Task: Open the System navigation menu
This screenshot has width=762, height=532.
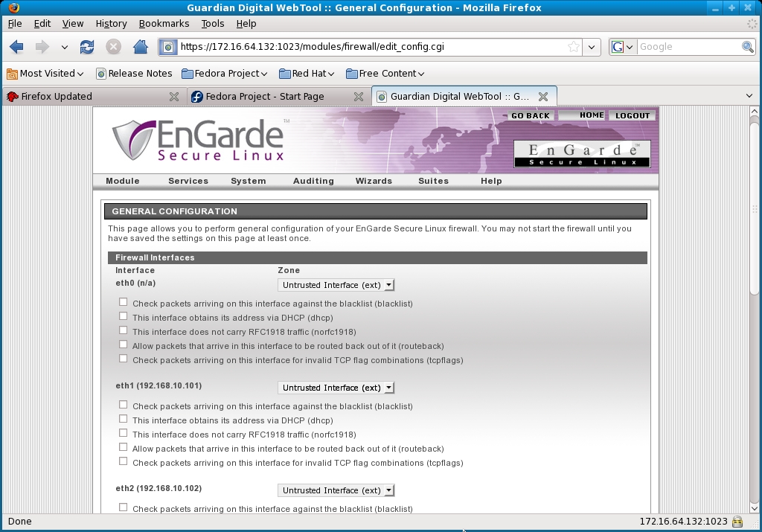Action: 249,181
